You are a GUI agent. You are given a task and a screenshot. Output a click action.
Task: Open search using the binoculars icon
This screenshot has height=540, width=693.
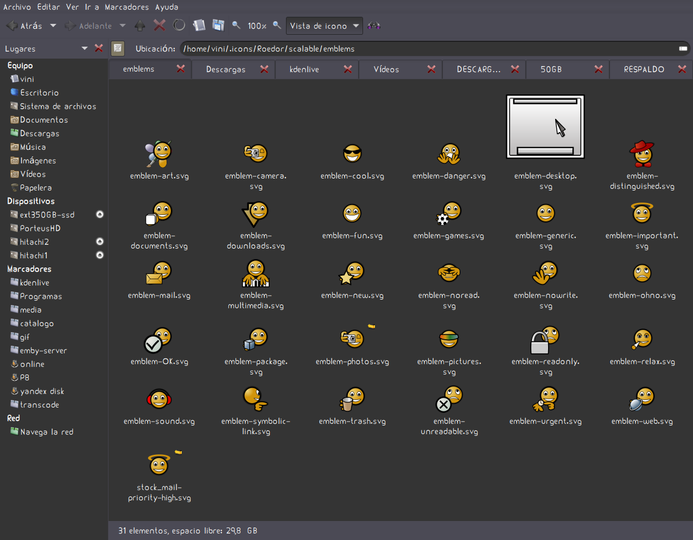(374, 26)
